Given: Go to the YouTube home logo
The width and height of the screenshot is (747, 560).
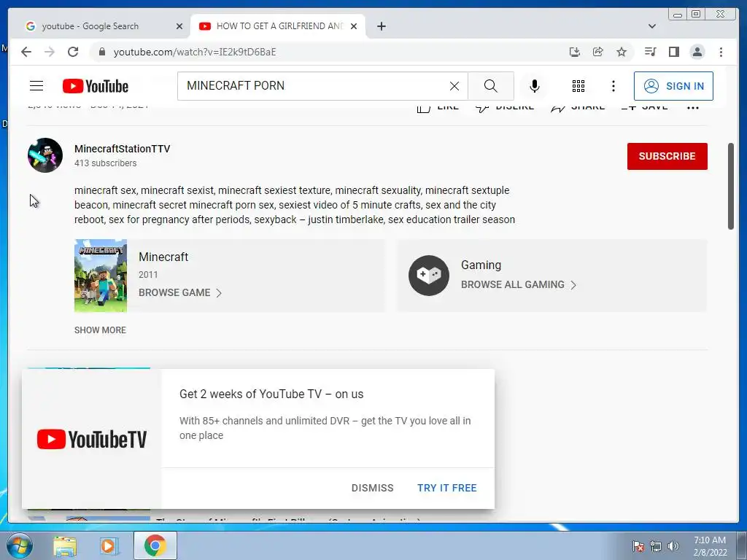Looking at the screenshot, I should 96,86.
